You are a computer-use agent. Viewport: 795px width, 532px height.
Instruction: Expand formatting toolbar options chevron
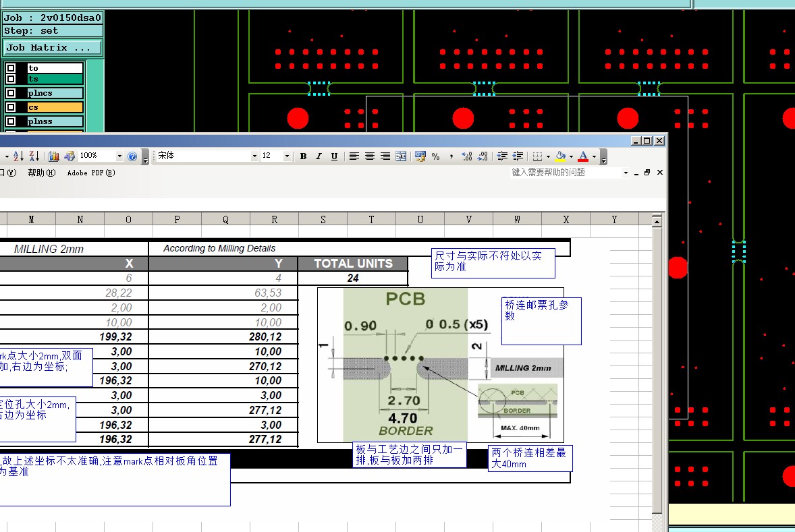[603, 157]
